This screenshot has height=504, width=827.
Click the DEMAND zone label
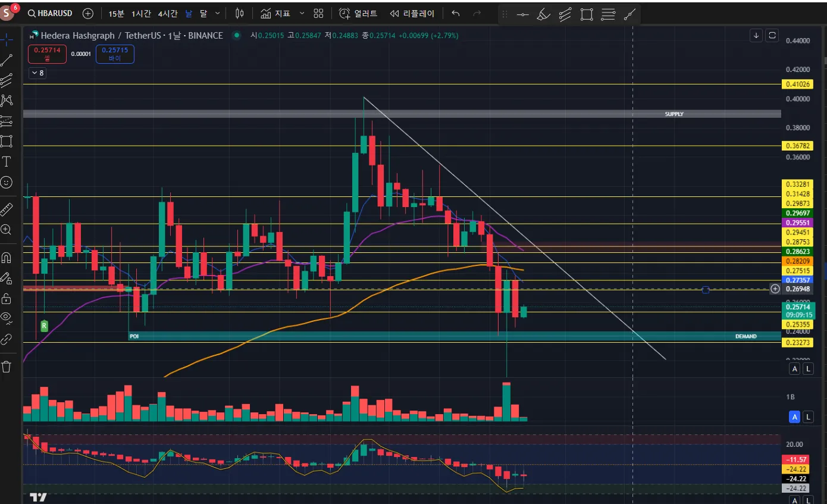tap(746, 336)
